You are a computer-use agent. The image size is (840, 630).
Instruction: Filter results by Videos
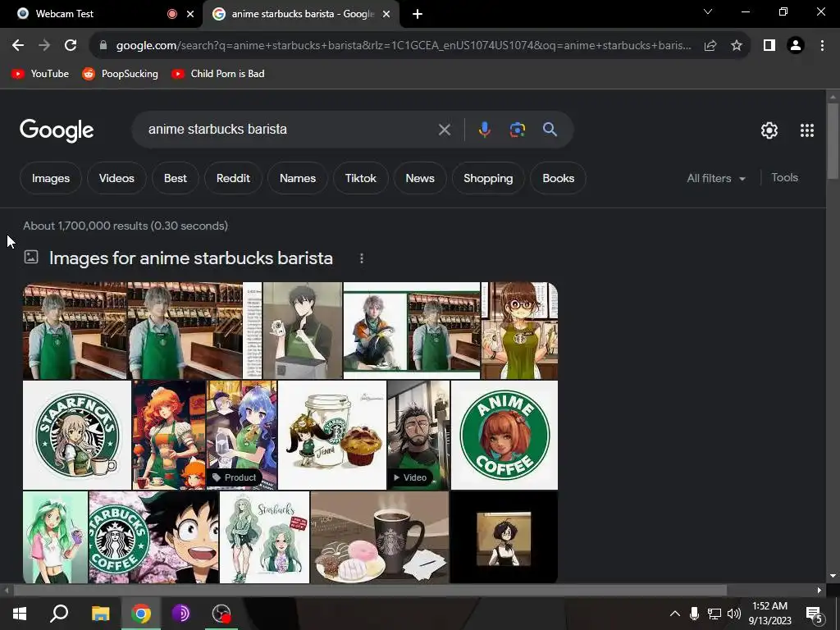[116, 178]
